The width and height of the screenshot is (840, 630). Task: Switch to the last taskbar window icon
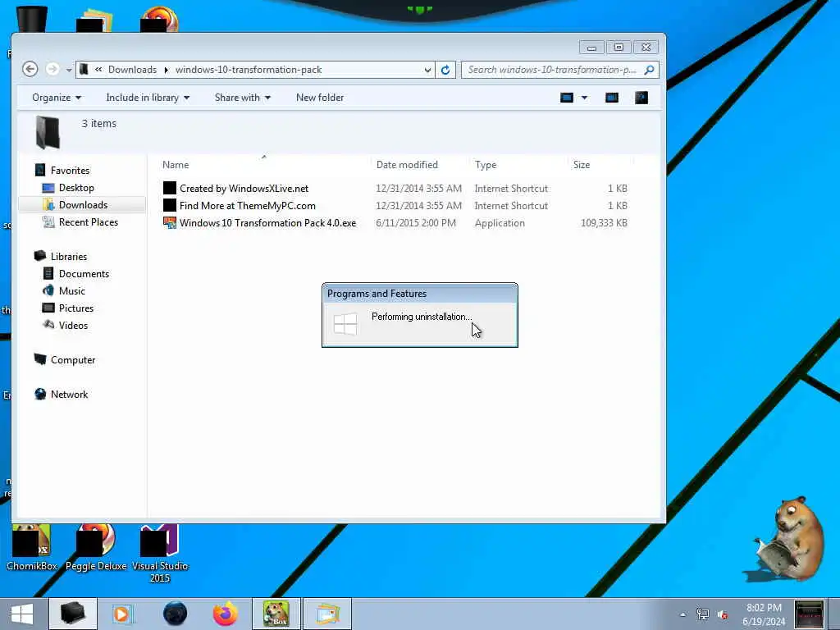[x=327, y=614]
